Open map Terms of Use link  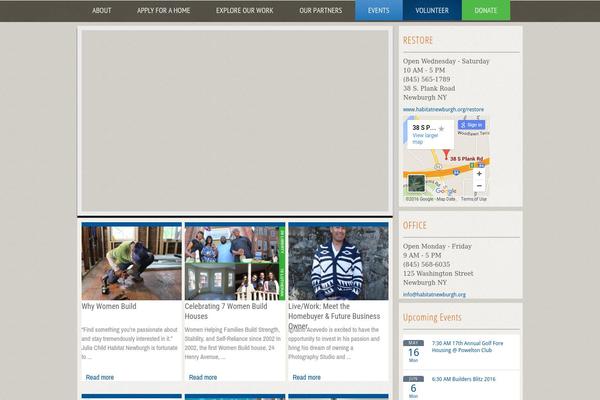click(x=473, y=199)
